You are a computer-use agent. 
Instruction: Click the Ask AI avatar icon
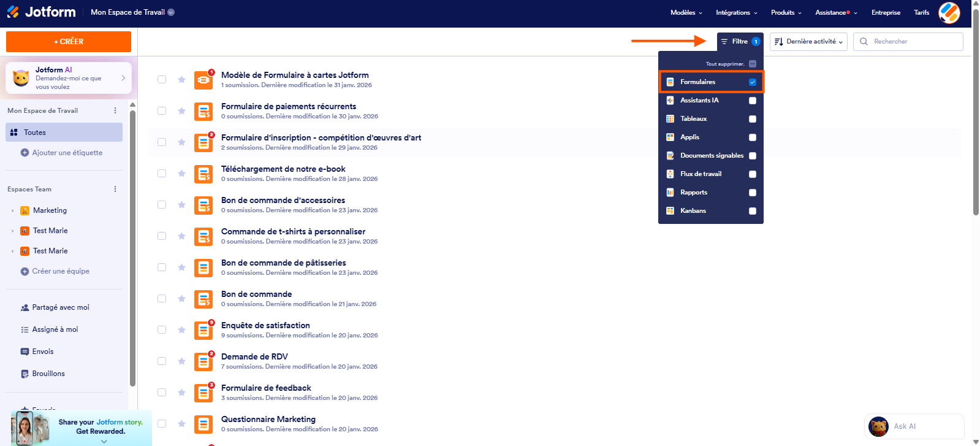pos(878,426)
